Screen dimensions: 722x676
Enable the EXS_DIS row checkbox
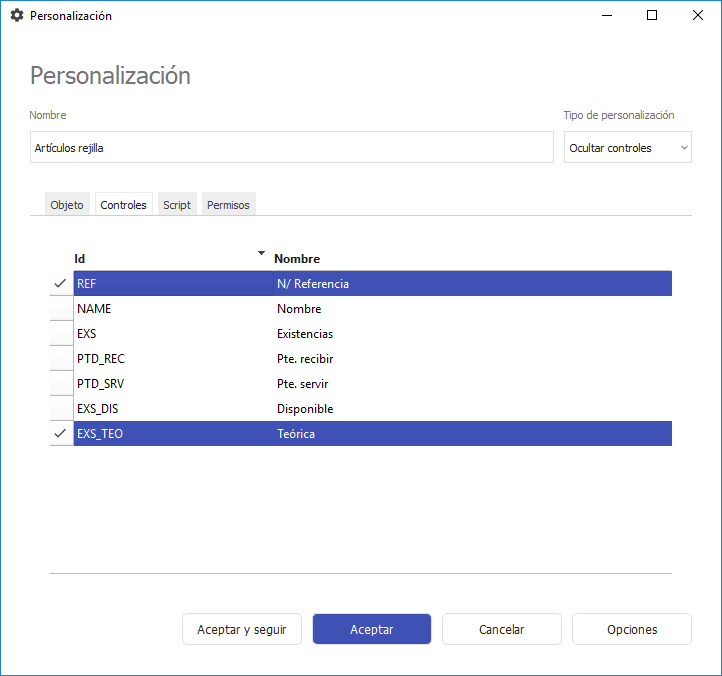[61, 409]
